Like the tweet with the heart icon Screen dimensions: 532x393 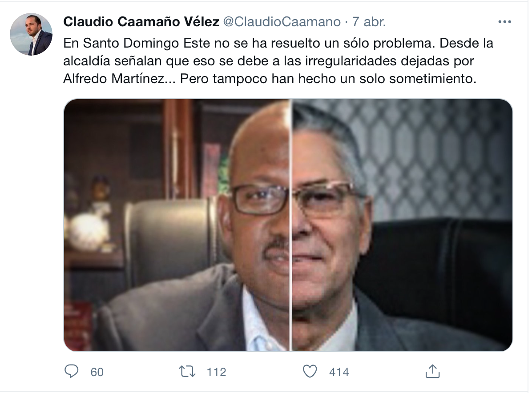tap(310, 372)
